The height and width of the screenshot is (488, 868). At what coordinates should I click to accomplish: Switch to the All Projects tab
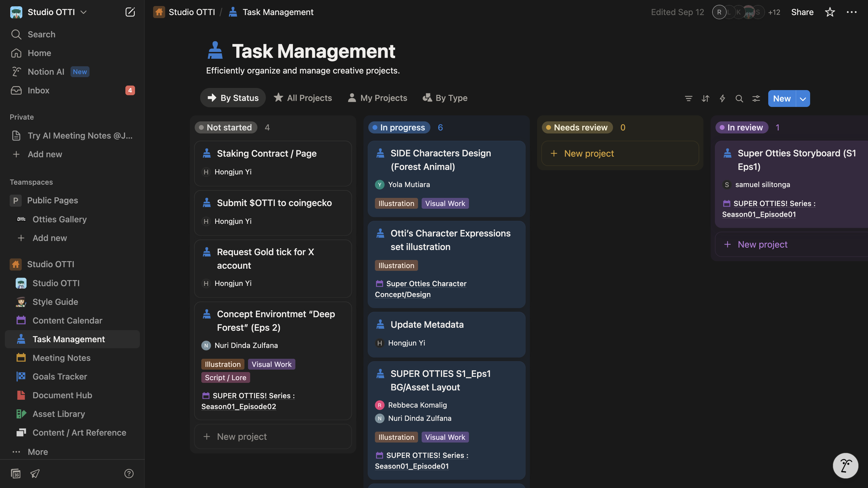coord(303,98)
